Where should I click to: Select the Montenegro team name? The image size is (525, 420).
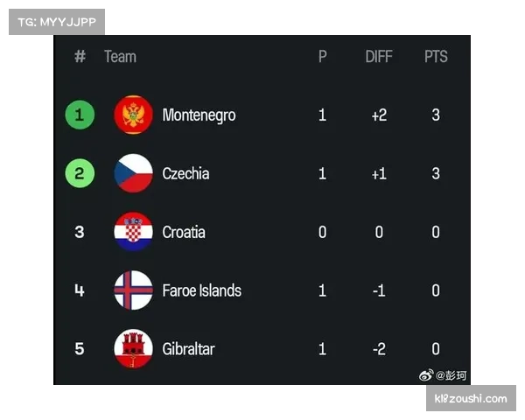[x=199, y=115]
